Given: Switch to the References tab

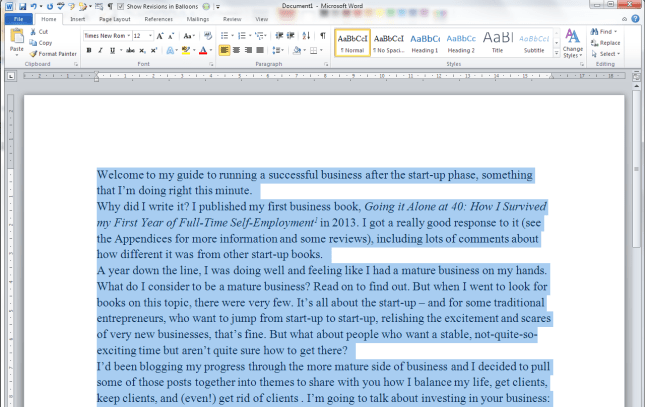Looking at the screenshot, I should (158, 19).
